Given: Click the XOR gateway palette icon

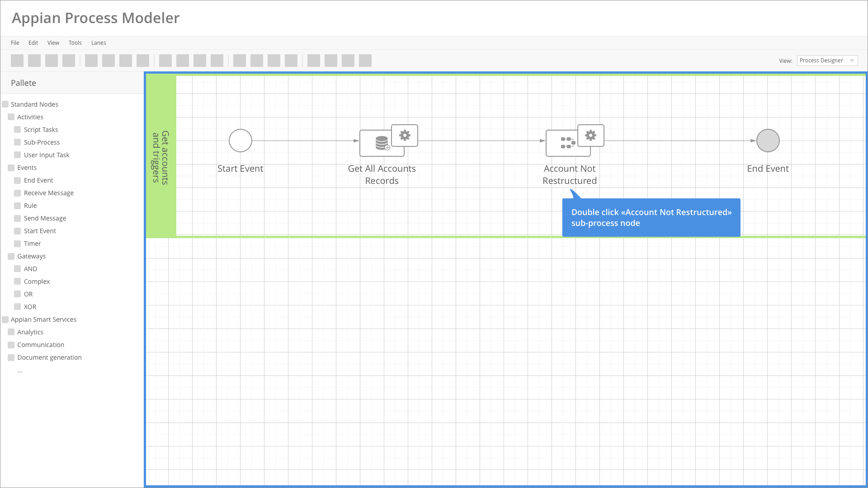Looking at the screenshot, I should coord(18,307).
